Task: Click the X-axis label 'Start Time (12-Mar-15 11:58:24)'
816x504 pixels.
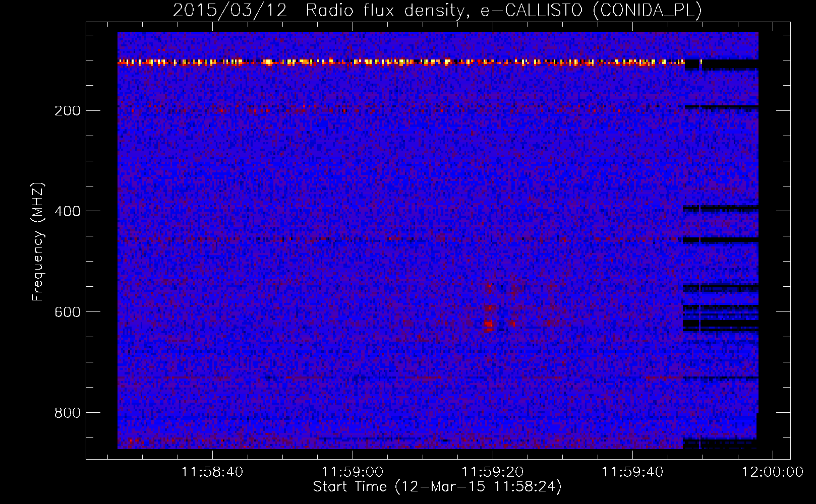Action: 437,487
